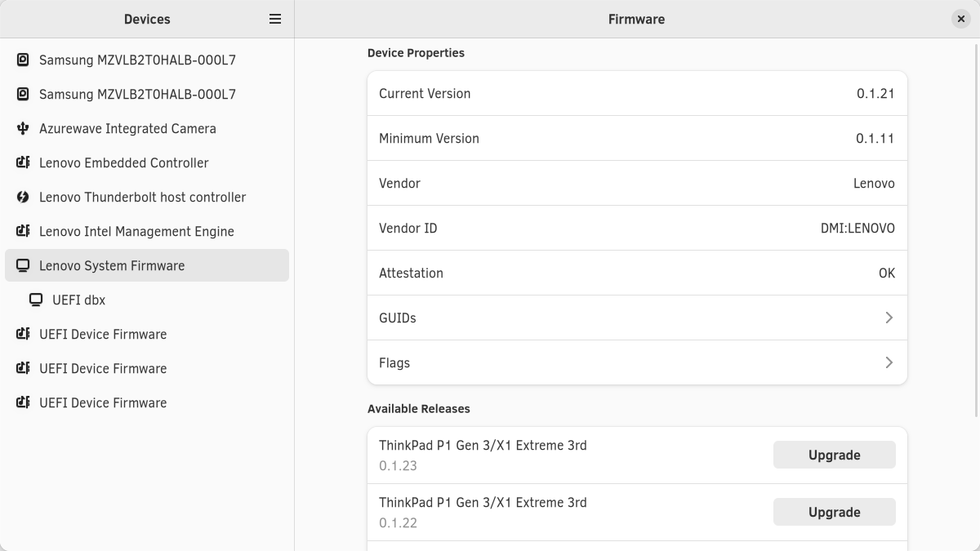Click the first Samsung drive disk icon
Viewport: 980px width, 551px height.
click(x=23, y=60)
